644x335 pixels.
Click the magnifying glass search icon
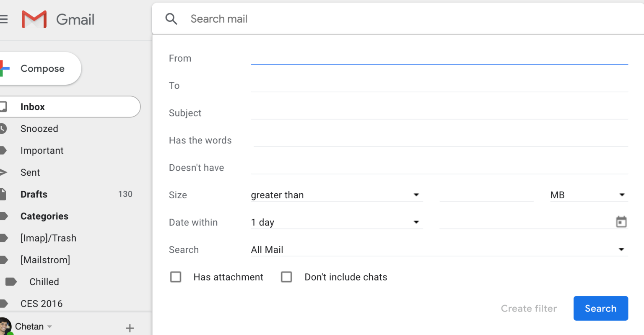[171, 19]
